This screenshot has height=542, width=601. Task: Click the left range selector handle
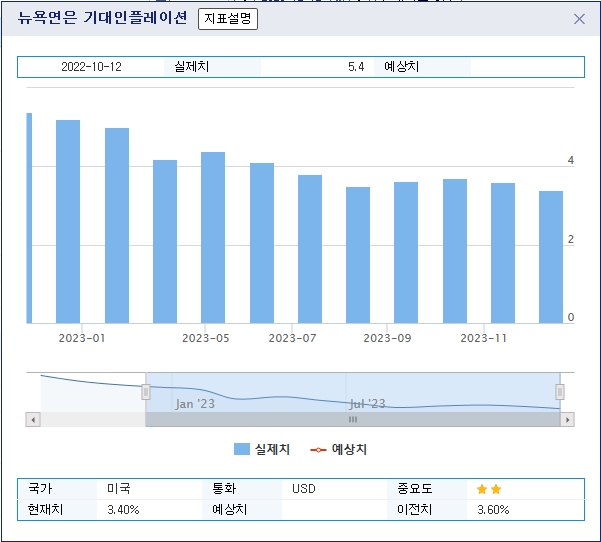point(146,392)
